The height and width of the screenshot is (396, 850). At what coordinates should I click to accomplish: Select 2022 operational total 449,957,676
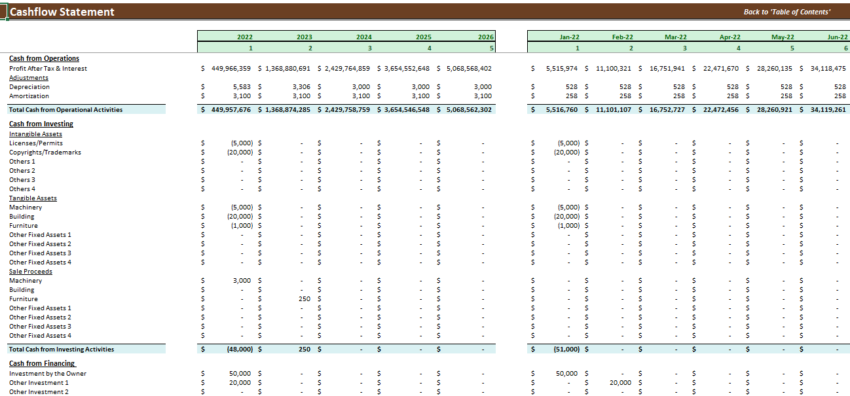pos(232,109)
